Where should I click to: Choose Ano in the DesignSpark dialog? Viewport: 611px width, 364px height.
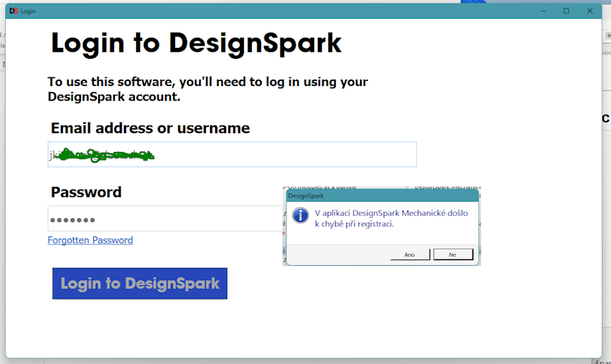(410, 254)
